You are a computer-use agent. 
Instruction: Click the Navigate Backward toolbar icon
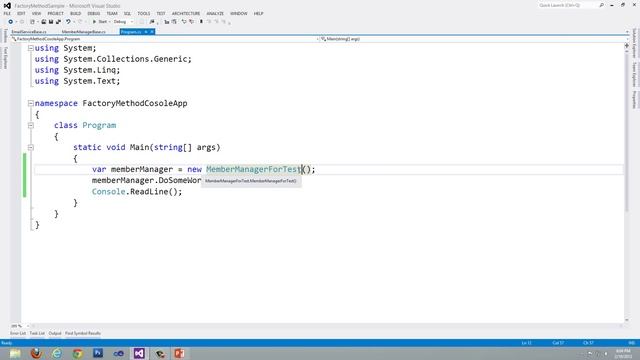11,22
